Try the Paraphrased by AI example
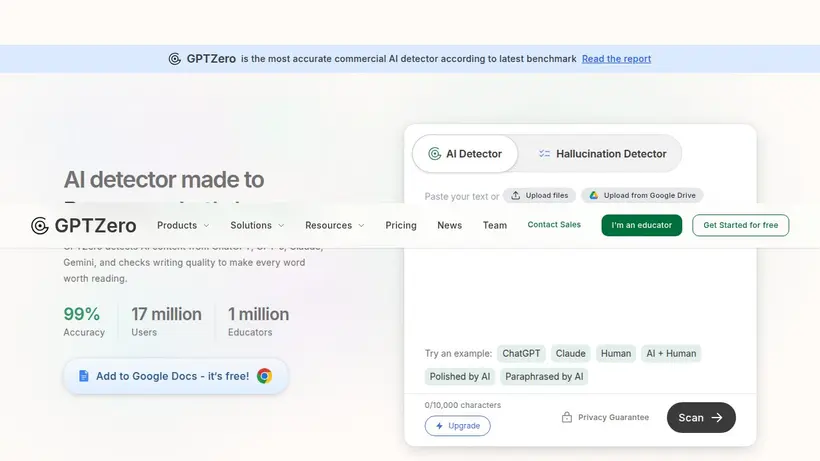Viewport: 820px width, 461px height. [544, 376]
